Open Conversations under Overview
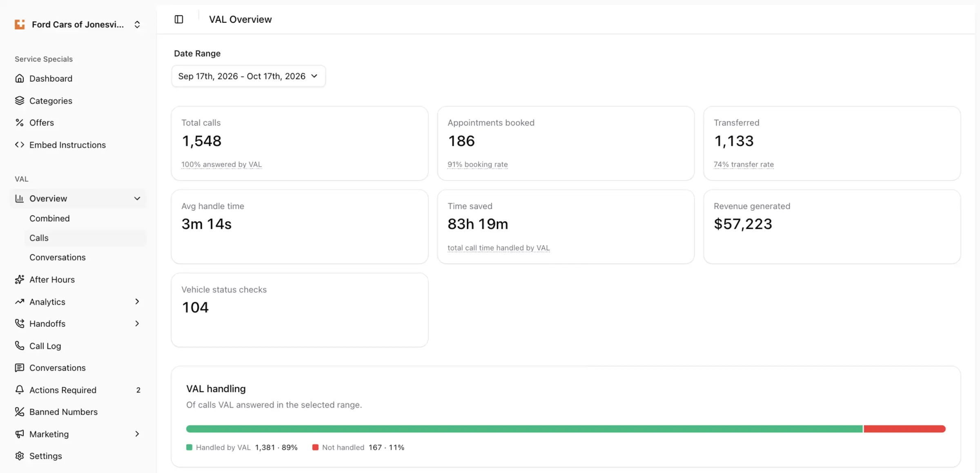The image size is (980, 473). pyautogui.click(x=58, y=257)
